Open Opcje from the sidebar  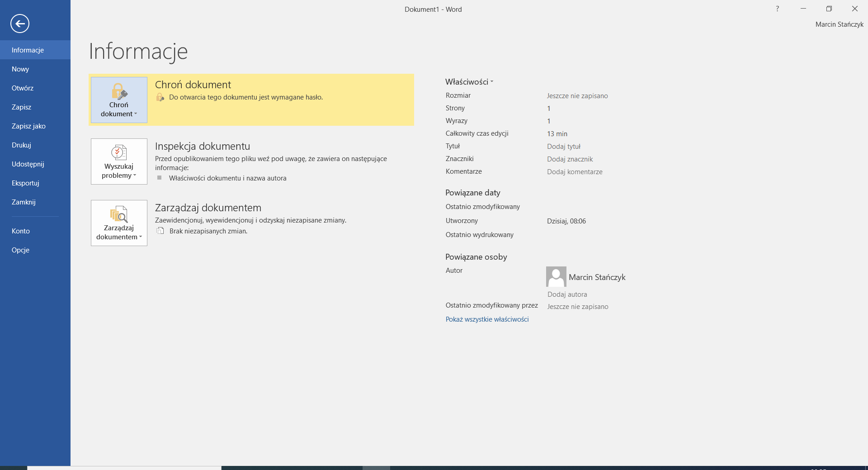point(20,250)
